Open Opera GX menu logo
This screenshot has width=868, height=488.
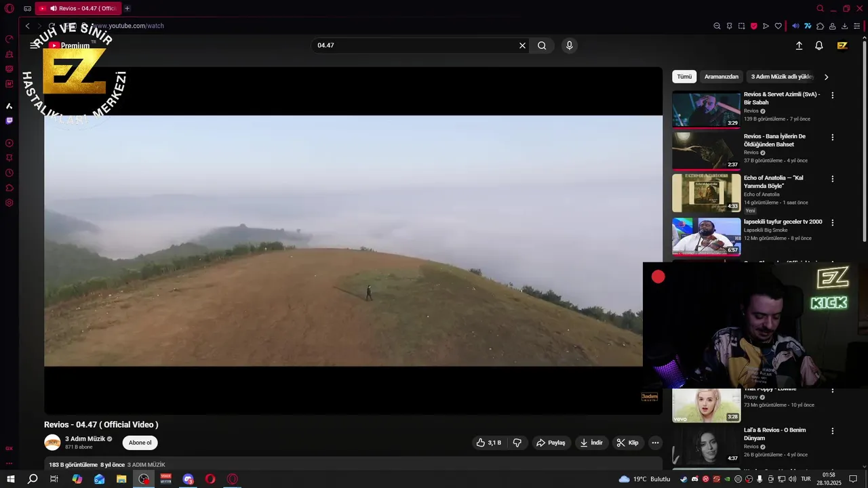[x=9, y=8]
